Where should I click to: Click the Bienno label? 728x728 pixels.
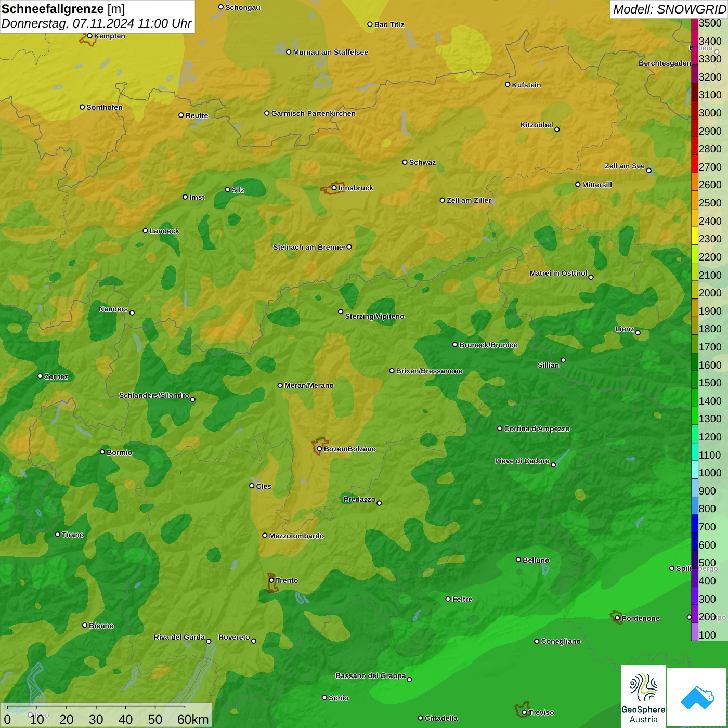[x=101, y=626]
